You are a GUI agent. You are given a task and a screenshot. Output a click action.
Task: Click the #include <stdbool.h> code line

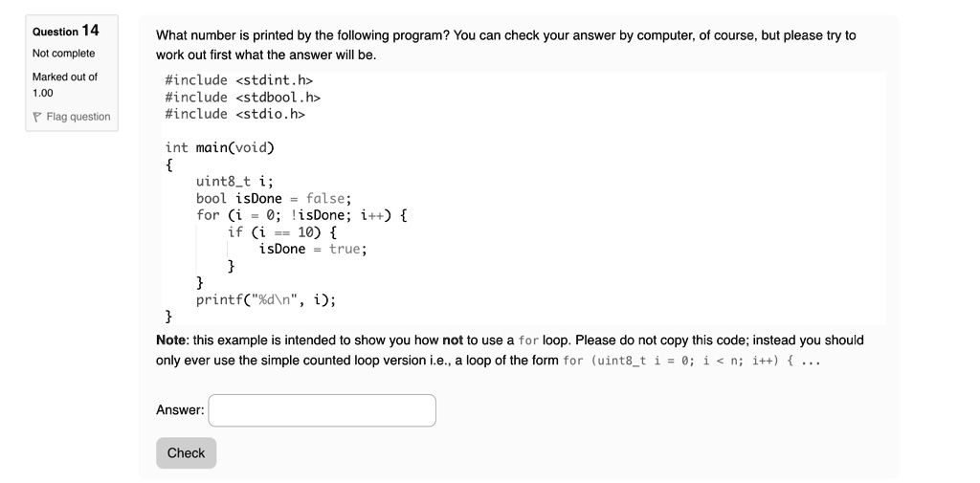[x=242, y=98]
